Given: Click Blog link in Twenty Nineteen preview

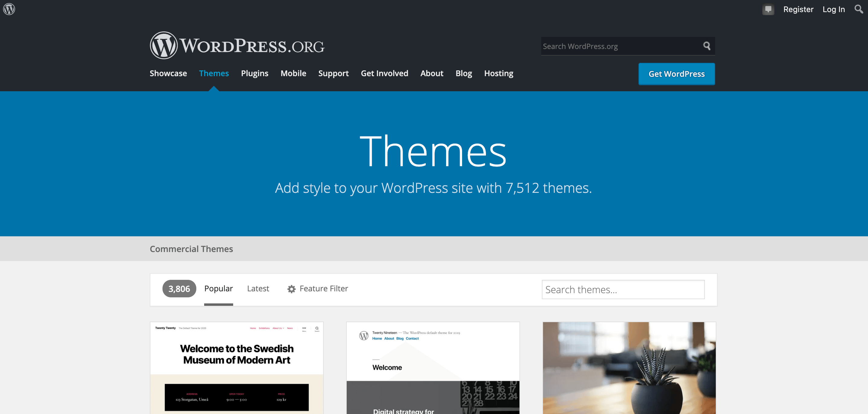Looking at the screenshot, I should coord(400,338).
